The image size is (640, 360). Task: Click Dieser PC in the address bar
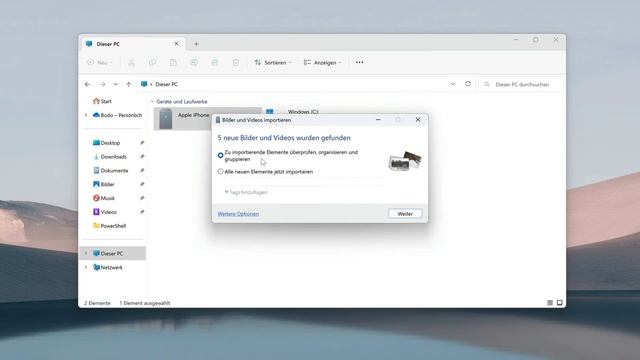167,84
